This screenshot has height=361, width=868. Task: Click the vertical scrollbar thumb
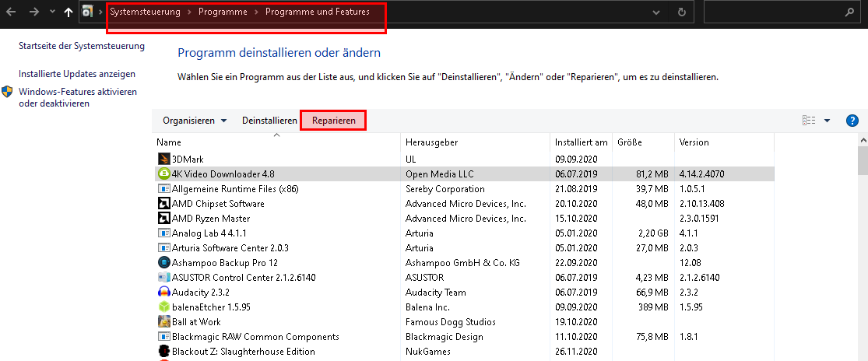click(863, 160)
